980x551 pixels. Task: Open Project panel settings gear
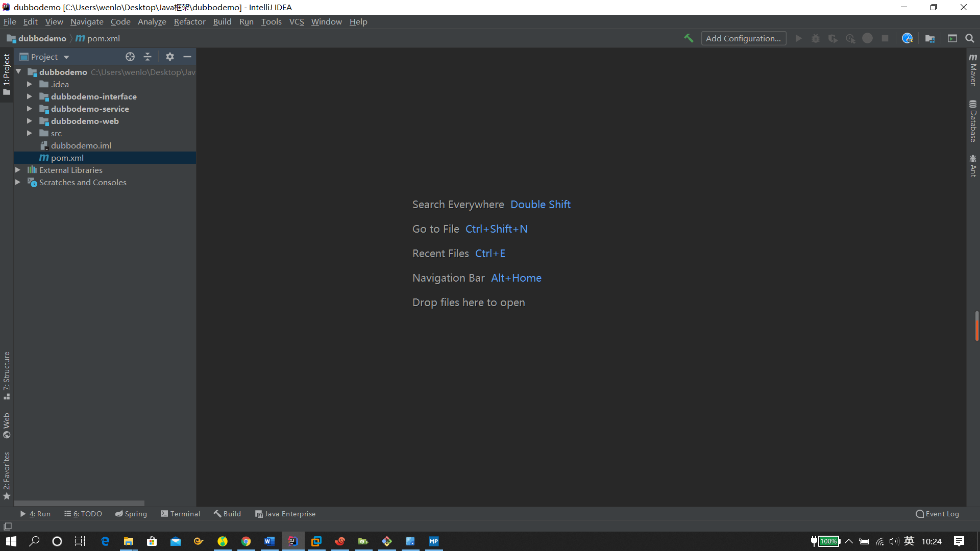coord(170,57)
